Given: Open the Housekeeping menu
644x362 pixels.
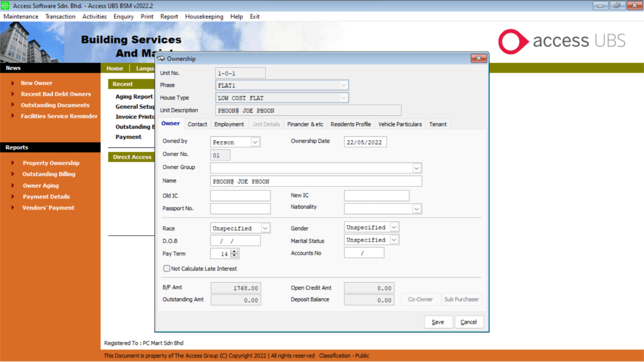Looking at the screenshot, I should tap(204, 16).
